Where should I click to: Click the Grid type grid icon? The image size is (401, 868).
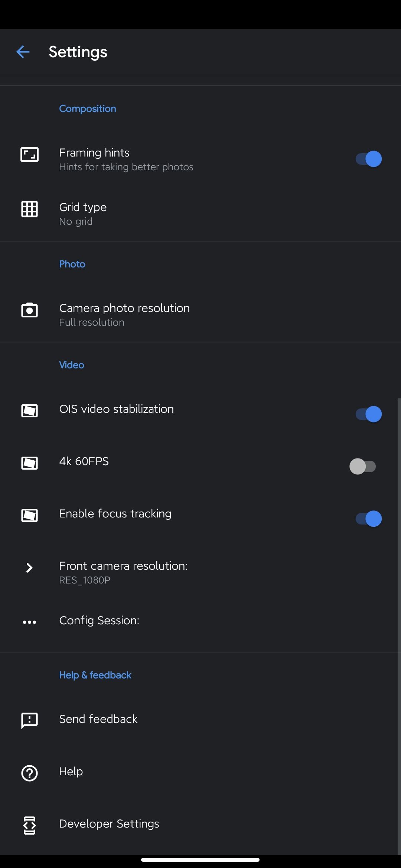pyautogui.click(x=29, y=209)
